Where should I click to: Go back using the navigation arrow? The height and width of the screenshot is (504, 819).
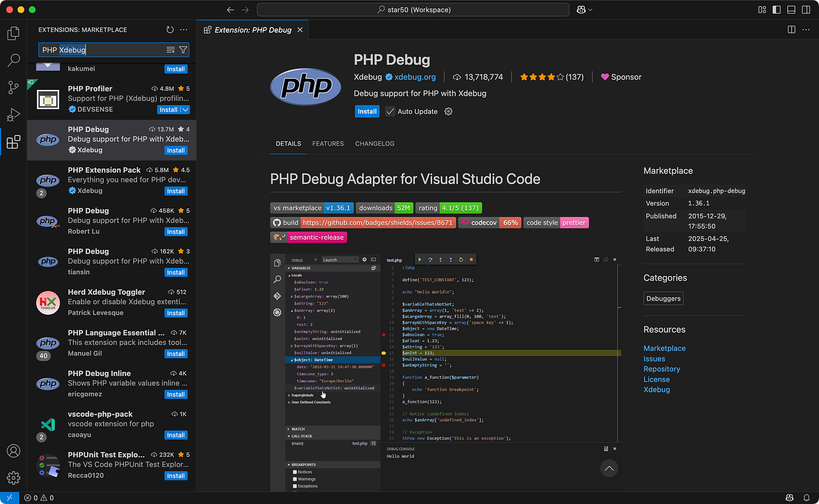click(230, 10)
